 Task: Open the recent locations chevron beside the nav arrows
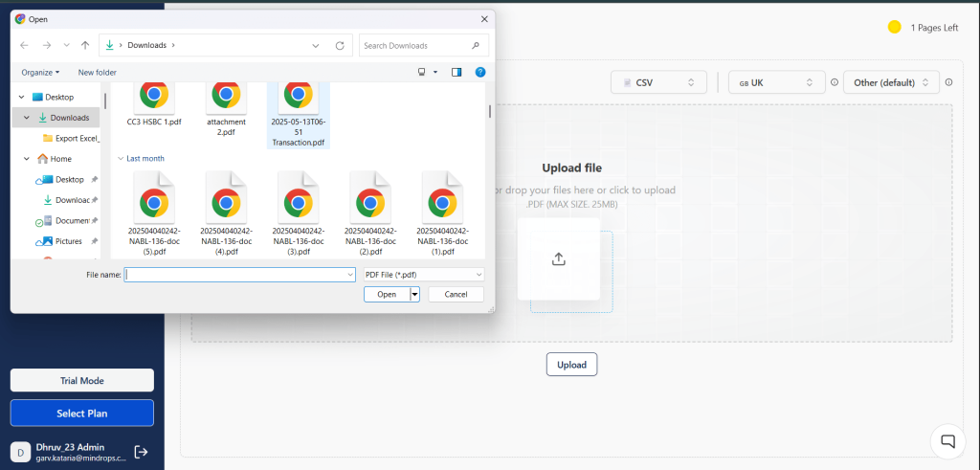point(66,46)
